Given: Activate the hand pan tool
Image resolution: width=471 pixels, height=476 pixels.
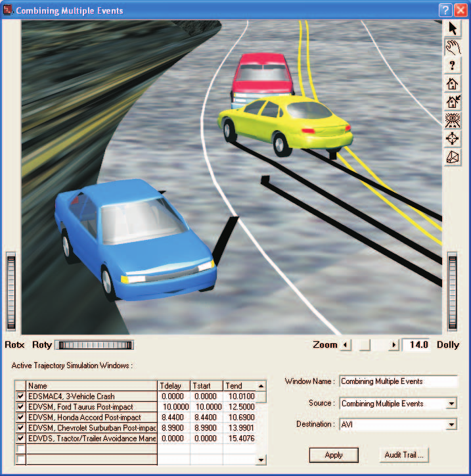Looking at the screenshot, I should click(x=453, y=47).
